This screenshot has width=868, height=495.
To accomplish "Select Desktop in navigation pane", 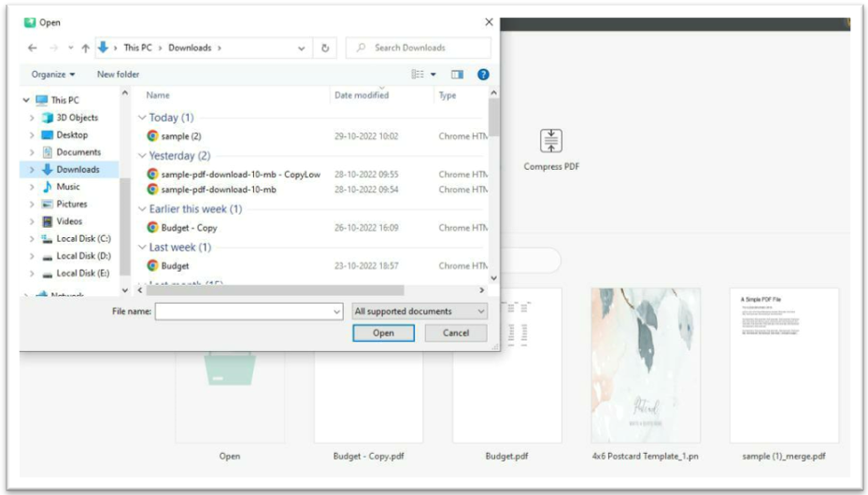I will (x=72, y=134).
